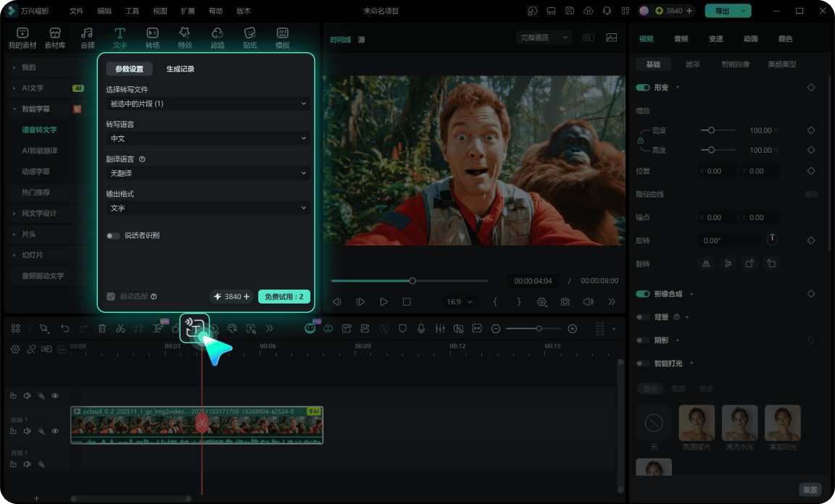This screenshot has width=835, height=504.
Task: Switch to the 动画 properties tab
Action: point(750,39)
